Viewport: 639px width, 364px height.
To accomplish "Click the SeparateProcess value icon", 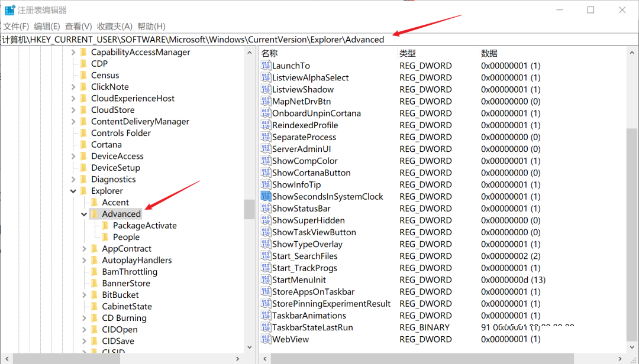I will pyautogui.click(x=266, y=137).
